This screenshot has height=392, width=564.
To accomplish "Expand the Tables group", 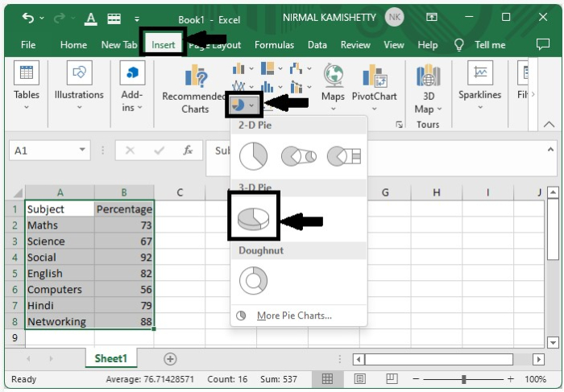I will (x=27, y=86).
